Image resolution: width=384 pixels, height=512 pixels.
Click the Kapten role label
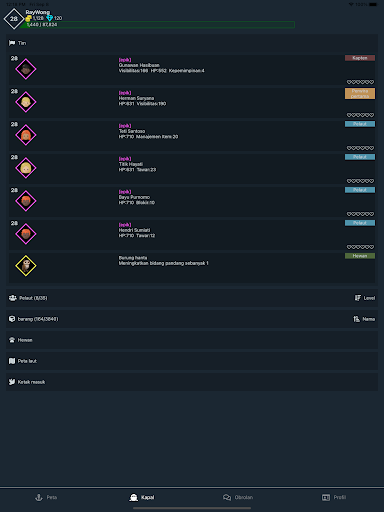coord(360,58)
